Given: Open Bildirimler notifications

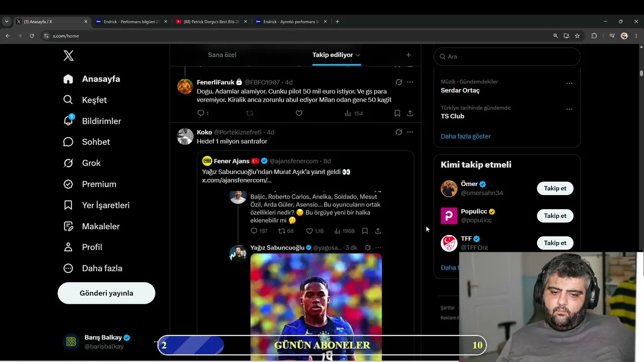Looking at the screenshot, I should click(x=92, y=121).
